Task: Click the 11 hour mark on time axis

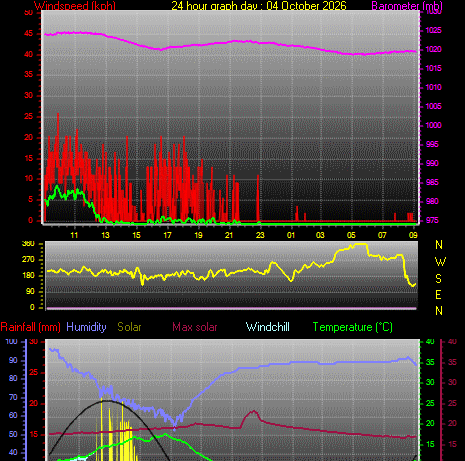Action: pyautogui.click(x=74, y=235)
